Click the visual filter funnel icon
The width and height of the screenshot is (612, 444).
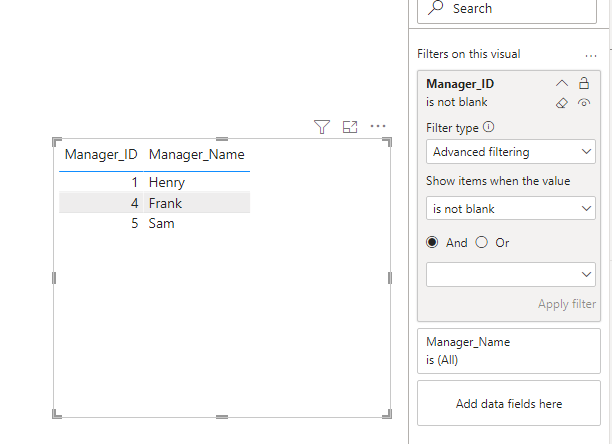322,127
